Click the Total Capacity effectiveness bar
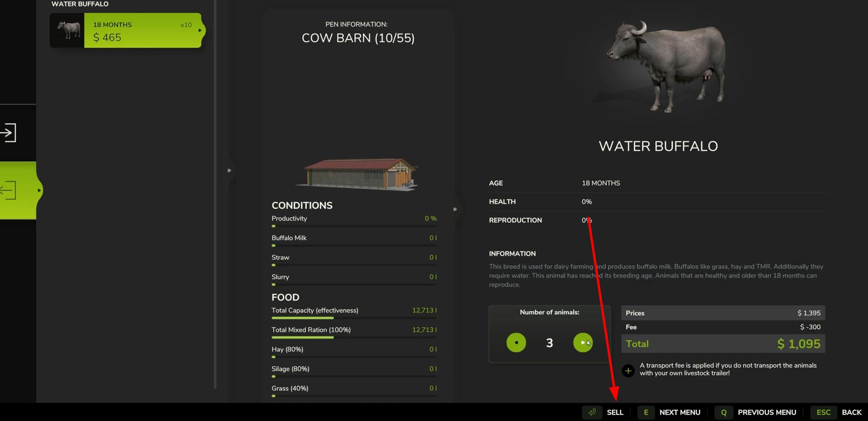 click(x=354, y=318)
